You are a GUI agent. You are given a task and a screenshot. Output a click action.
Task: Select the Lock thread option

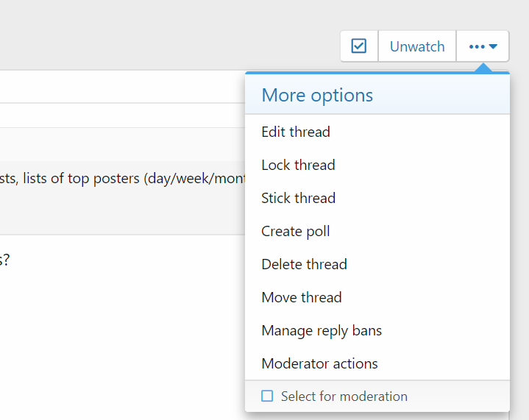[x=298, y=165]
